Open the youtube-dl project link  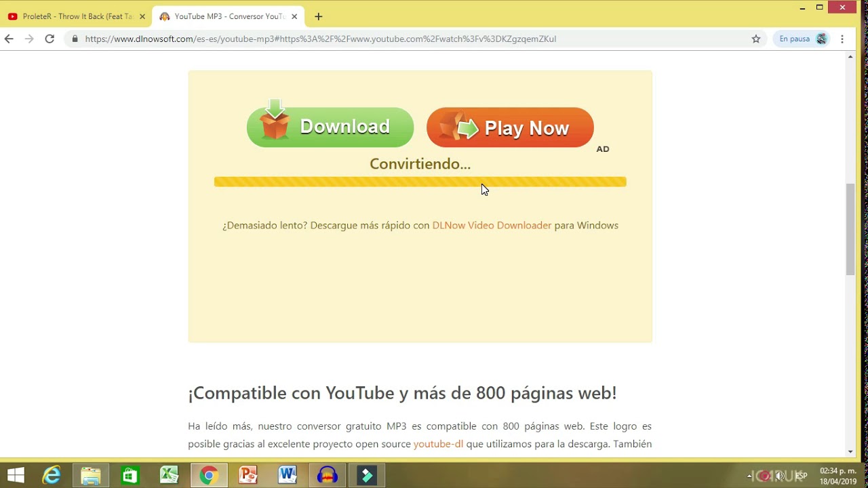pos(438,444)
